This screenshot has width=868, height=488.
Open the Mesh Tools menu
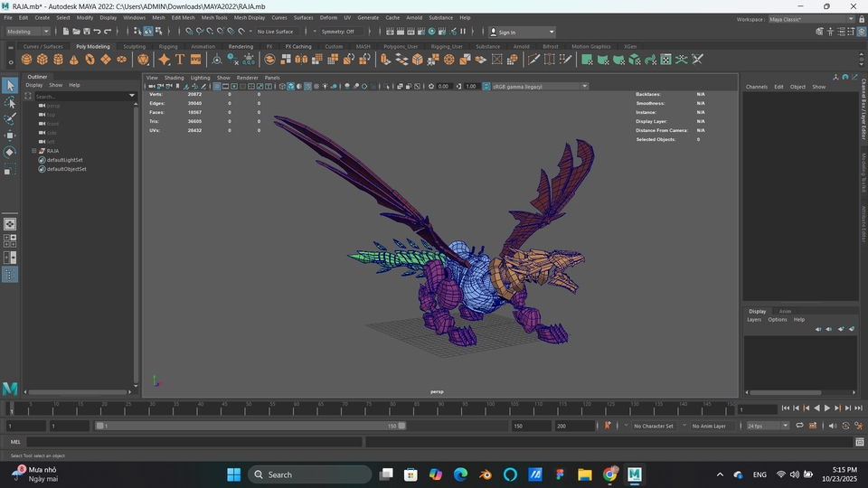tap(214, 18)
